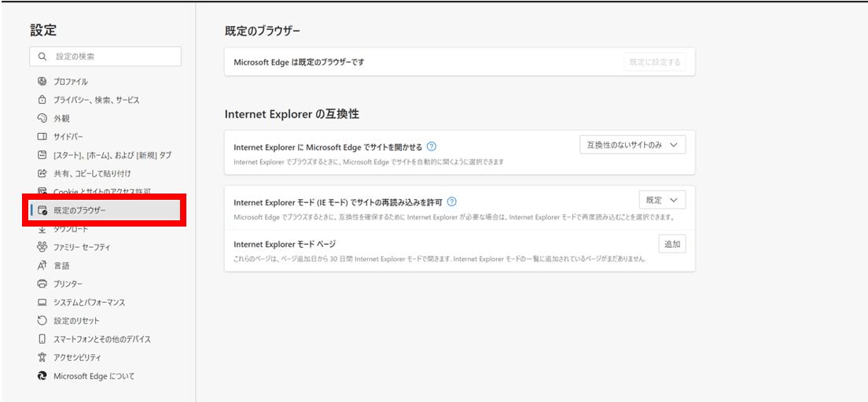The height and width of the screenshot is (402, 868).
Task: Click the Edge logo beside Microsoft Edge について
Action: click(x=42, y=376)
